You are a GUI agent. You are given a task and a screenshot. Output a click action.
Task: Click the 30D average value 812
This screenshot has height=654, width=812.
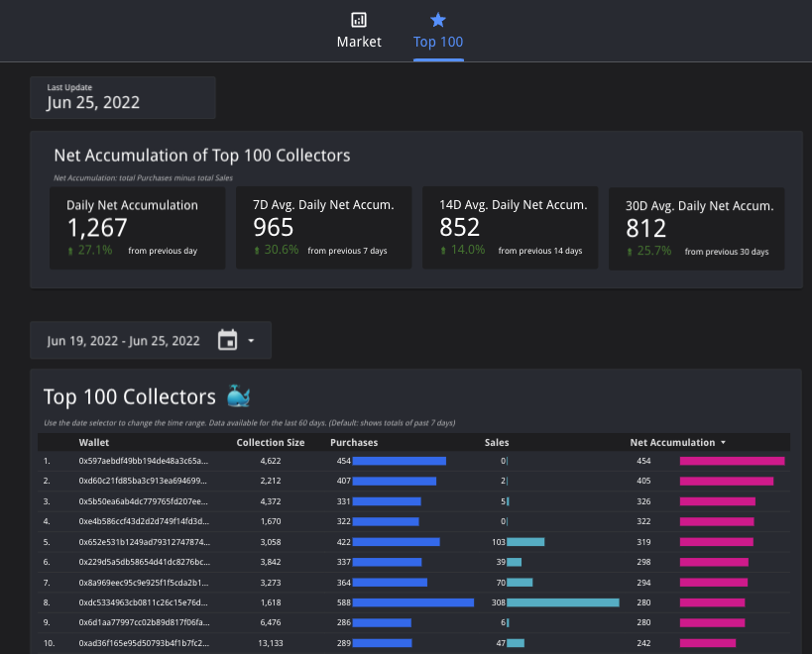pos(645,228)
